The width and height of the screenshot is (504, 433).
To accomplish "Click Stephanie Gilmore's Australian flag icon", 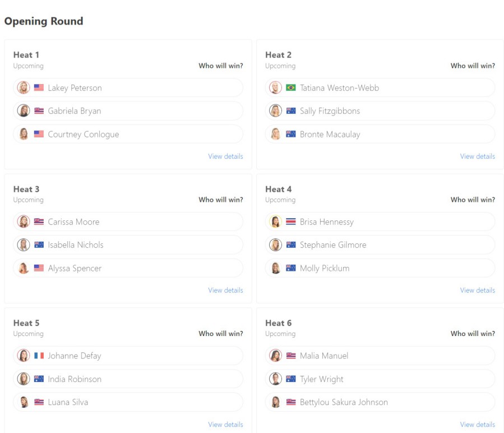I will tap(290, 245).
